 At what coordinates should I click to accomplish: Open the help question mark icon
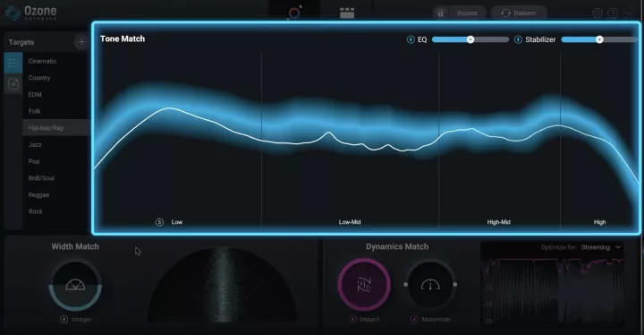click(613, 13)
